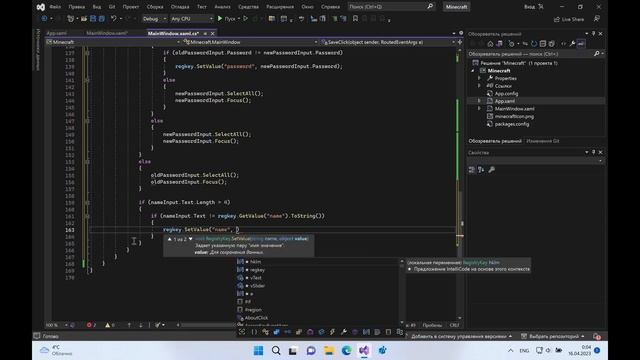Image resolution: width=640 pixels, height=360 pixels.
Task: Open the Отладка menu
Action: point(180,7)
